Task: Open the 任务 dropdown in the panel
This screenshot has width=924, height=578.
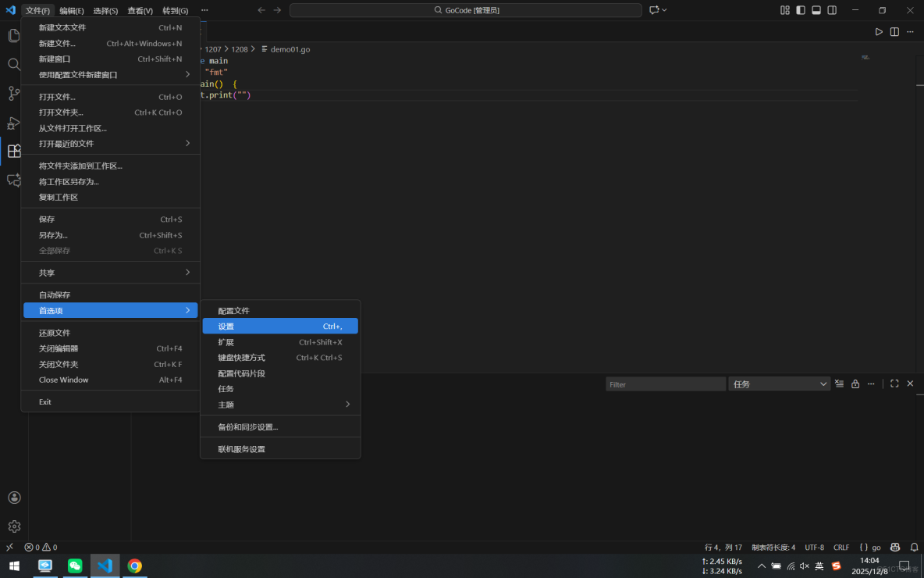Action: click(x=779, y=384)
